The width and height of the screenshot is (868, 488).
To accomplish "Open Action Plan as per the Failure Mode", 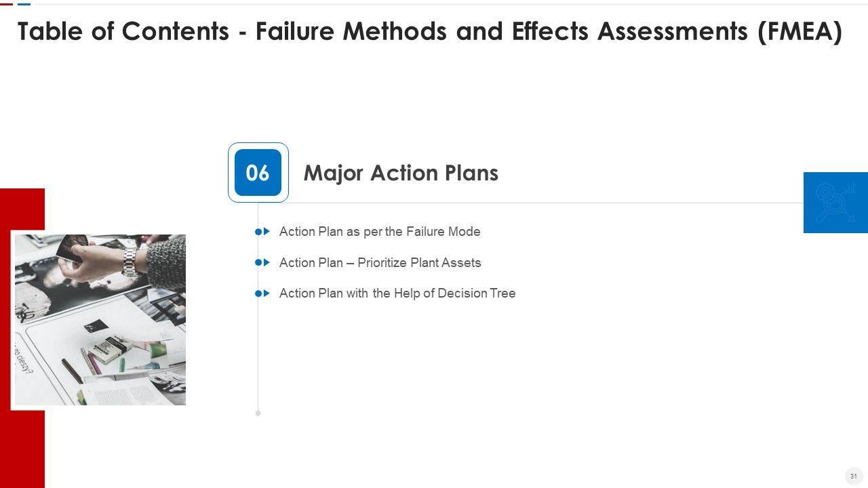I will click(x=380, y=232).
